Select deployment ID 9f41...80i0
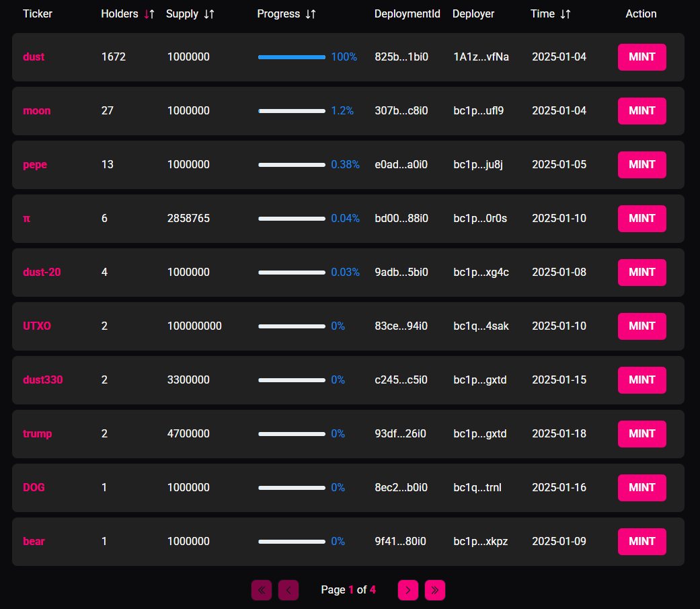Viewport: 700px width, 609px height. 401,542
